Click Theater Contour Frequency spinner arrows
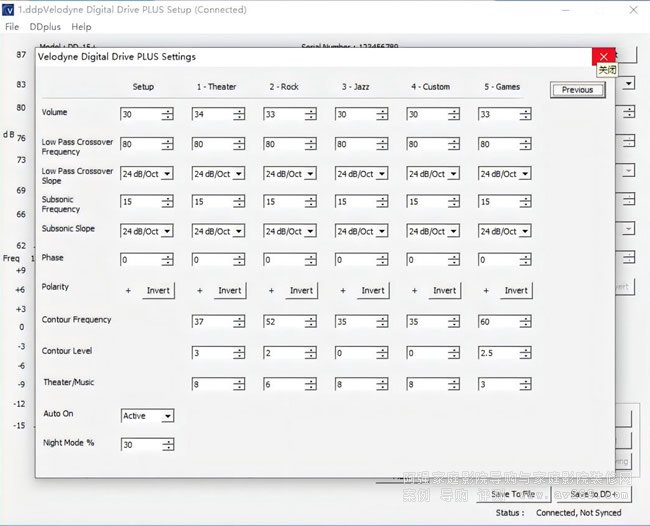This screenshot has height=526, width=650. click(239, 325)
